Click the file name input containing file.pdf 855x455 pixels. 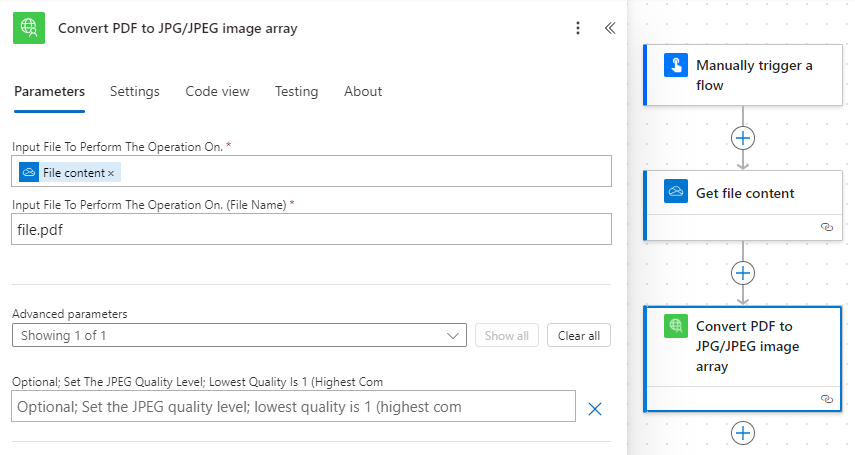pos(311,229)
